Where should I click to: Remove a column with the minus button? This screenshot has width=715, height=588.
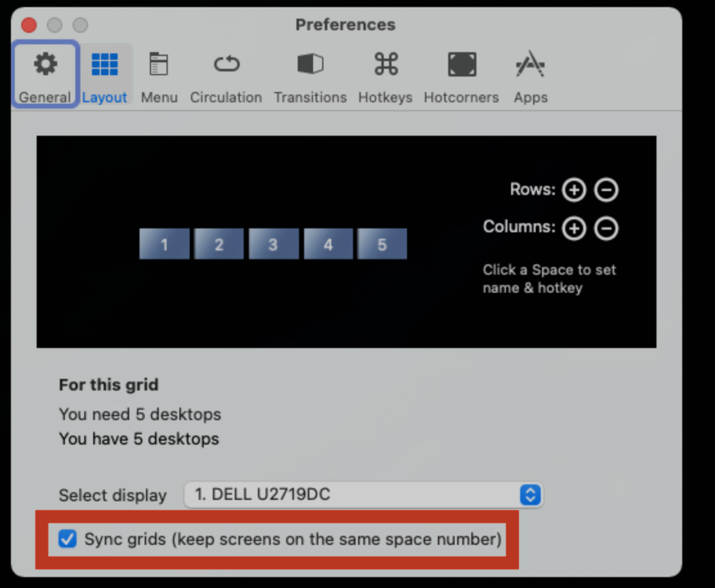point(606,228)
